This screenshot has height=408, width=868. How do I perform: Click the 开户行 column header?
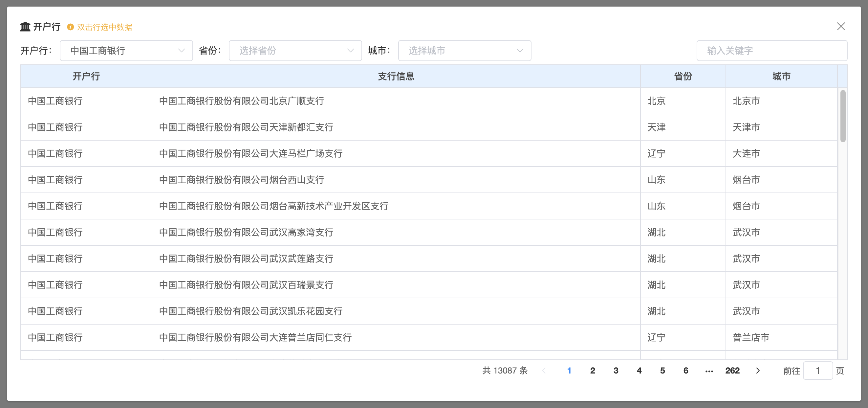86,76
